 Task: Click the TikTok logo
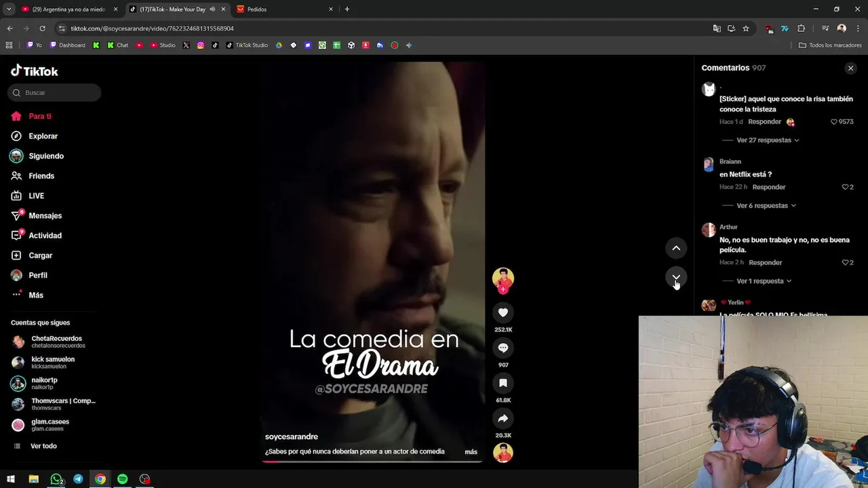tap(35, 71)
